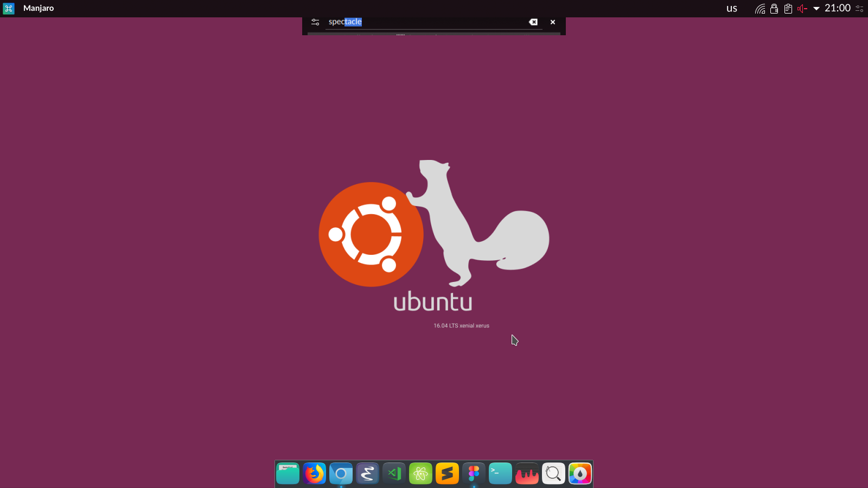Clear the KRunner search text

pyautogui.click(x=533, y=22)
